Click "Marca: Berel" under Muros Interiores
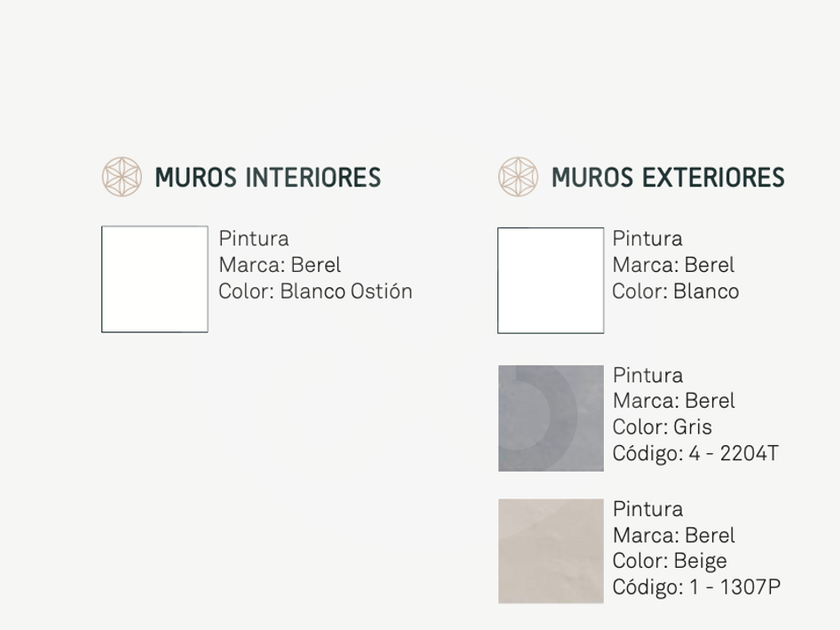Viewport: 840px width, 630px height. click(x=280, y=265)
